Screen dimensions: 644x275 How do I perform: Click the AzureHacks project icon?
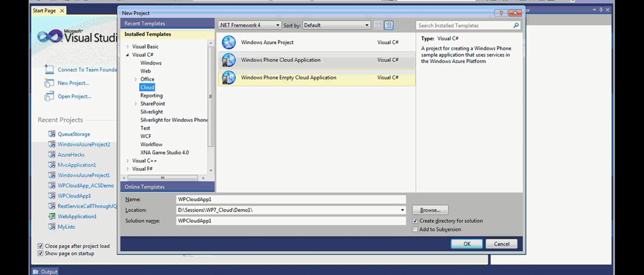tap(52, 155)
